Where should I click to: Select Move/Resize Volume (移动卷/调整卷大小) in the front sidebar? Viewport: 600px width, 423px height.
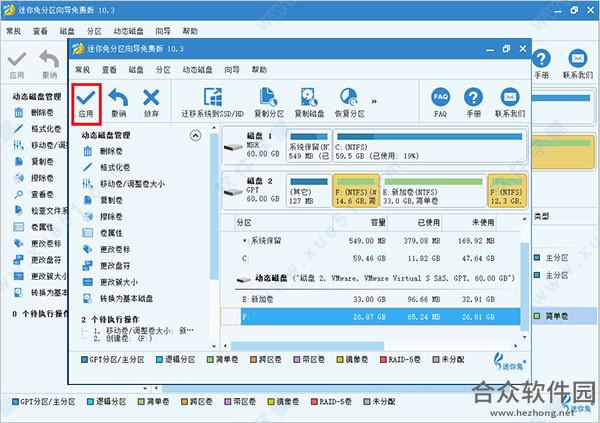[x=124, y=184]
